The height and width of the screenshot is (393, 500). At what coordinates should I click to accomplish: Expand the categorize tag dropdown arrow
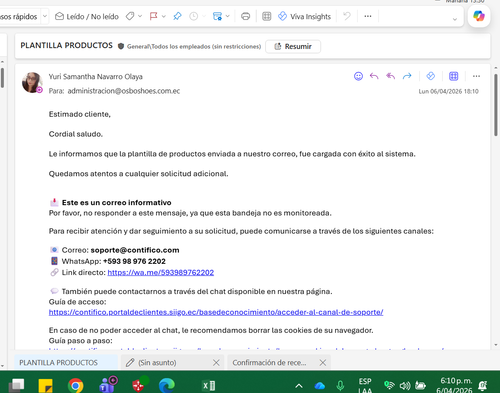click(x=140, y=16)
